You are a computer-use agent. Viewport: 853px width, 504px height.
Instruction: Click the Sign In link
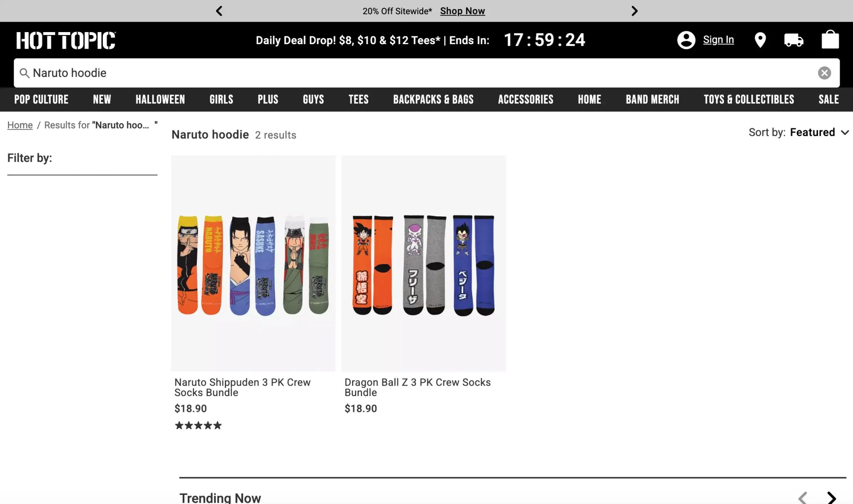(x=718, y=40)
